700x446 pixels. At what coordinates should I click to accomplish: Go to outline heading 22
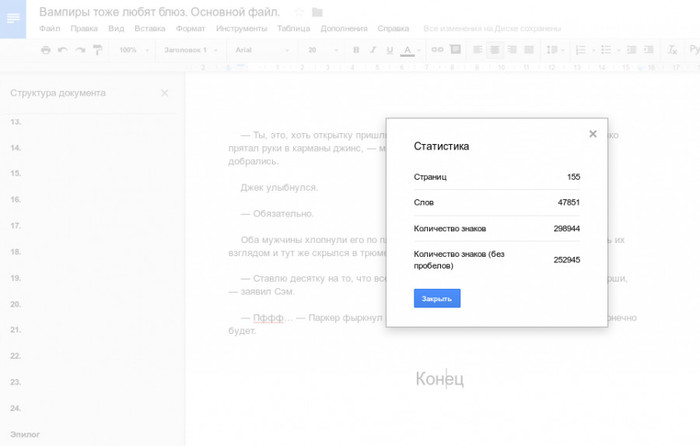[16, 356]
